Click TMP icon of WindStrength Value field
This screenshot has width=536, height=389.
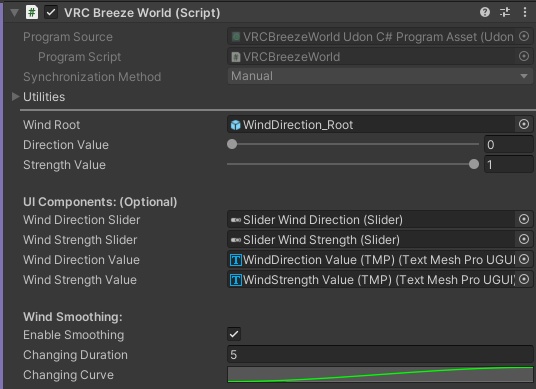coord(236,280)
